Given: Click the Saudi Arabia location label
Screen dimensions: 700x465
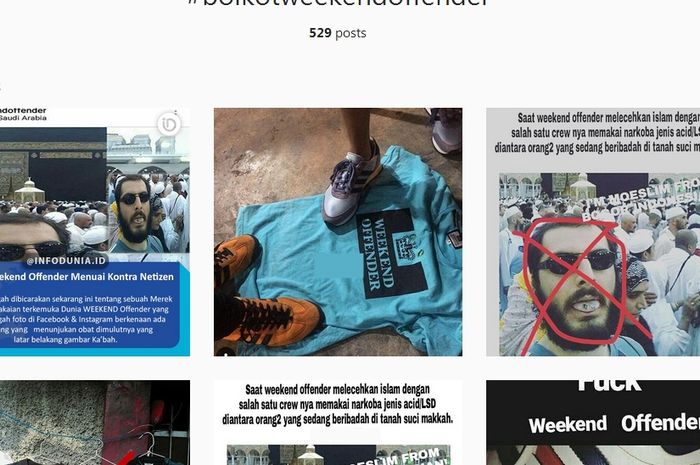Looking at the screenshot, I should [23, 118].
